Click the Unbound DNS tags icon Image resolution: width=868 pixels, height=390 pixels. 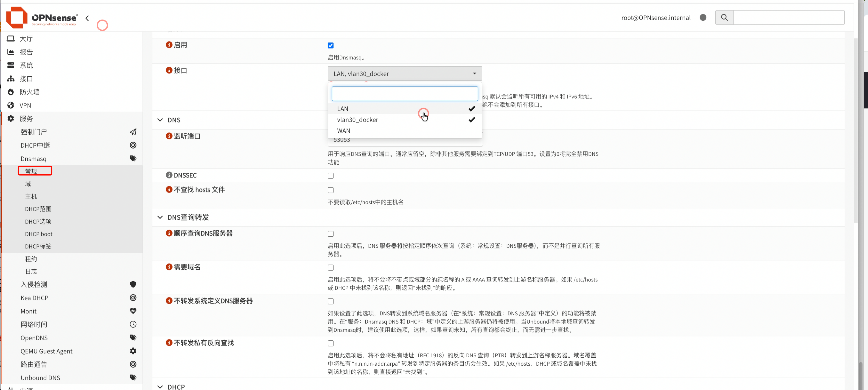click(133, 378)
